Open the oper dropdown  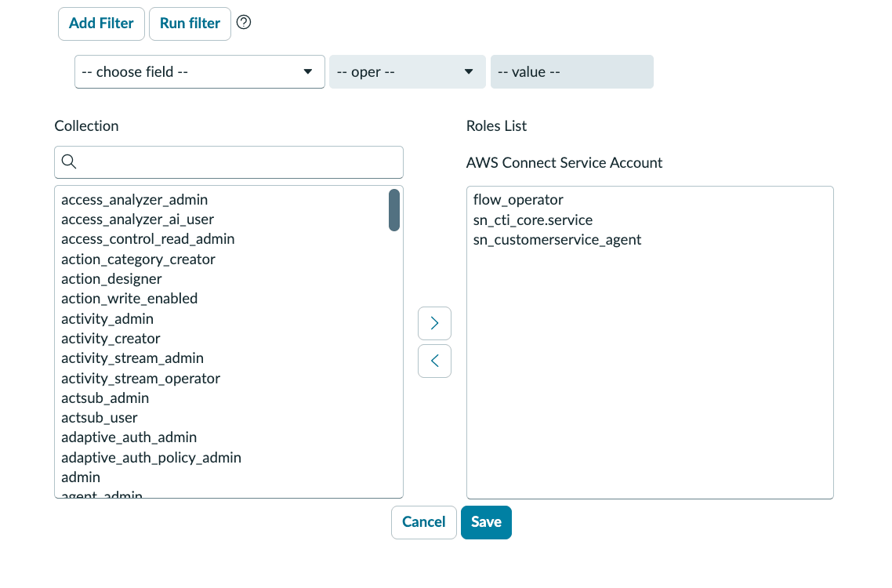[408, 71]
